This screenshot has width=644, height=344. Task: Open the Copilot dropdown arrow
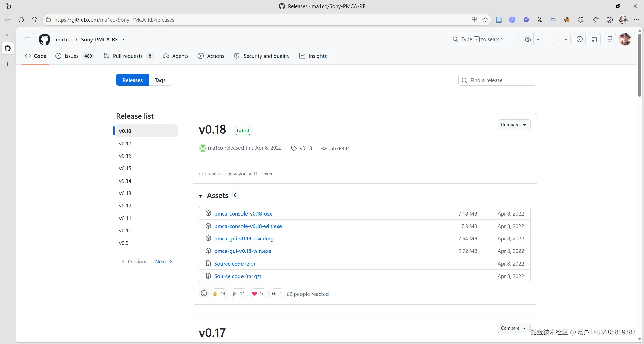tap(538, 39)
